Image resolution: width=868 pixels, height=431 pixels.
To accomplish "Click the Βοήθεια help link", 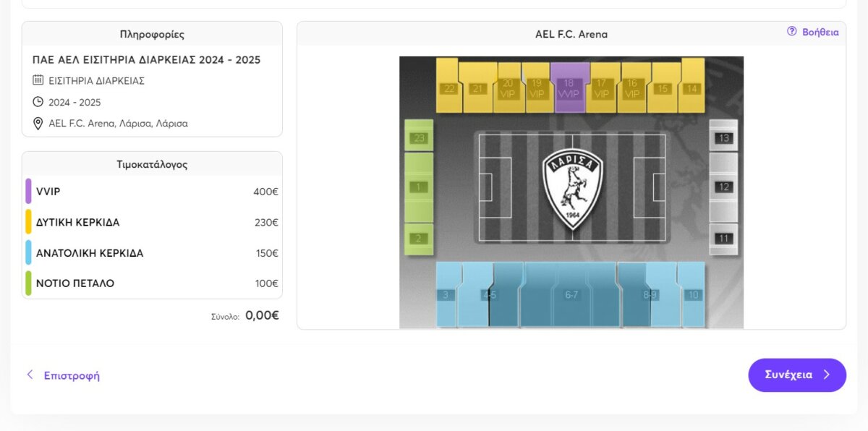I will pyautogui.click(x=820, y=32).
